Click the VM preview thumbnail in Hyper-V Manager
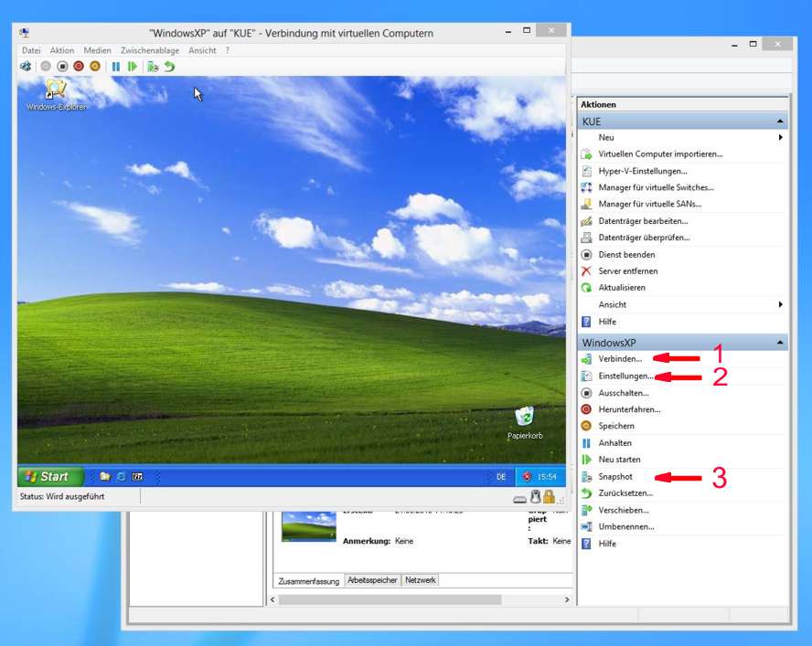The height and width of the screenshot is (646, 812). click(x=309, y=526)
